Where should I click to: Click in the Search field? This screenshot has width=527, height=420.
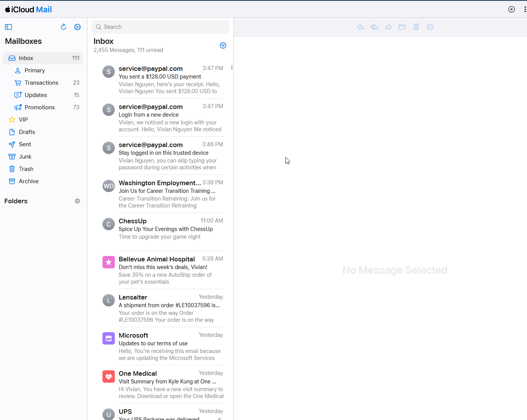pyautogui.click(x=162, y=27)
